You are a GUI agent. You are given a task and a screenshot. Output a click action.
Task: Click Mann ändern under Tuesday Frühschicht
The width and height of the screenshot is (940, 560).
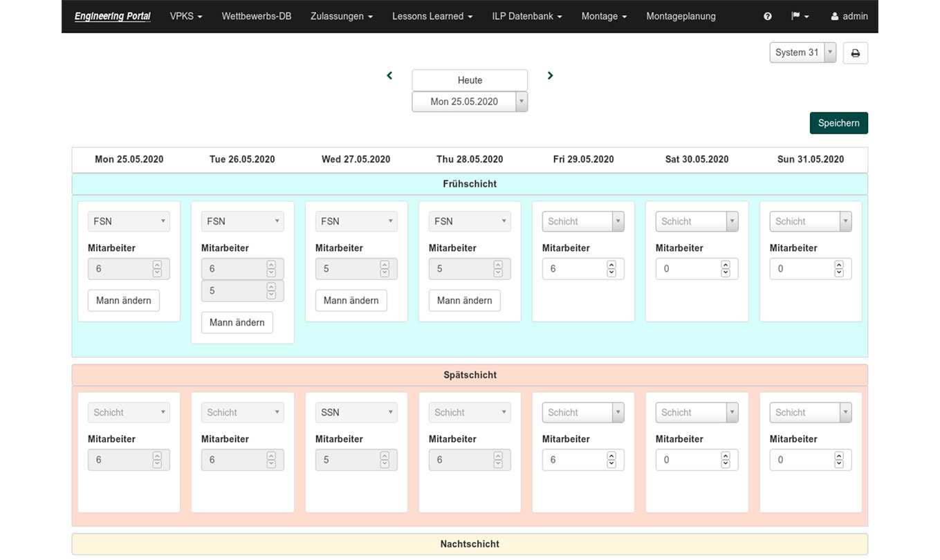pos(237,323)
